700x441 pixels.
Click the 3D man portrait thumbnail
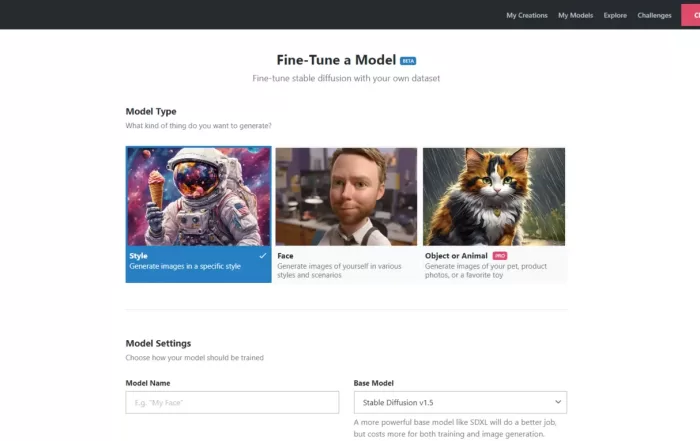pyautogui.click(x=346, y=196)
